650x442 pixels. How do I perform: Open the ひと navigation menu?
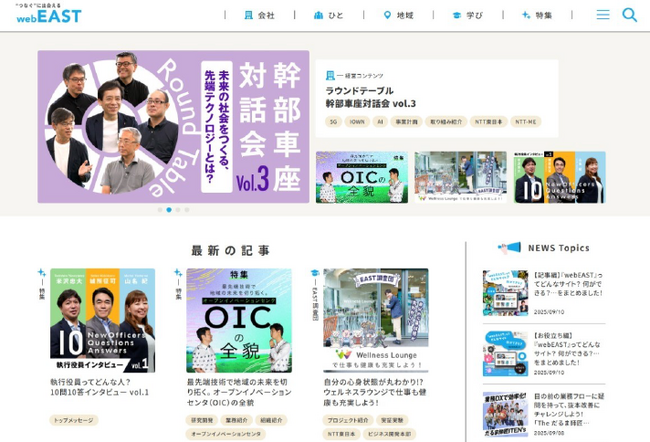[x=329, y=15]
